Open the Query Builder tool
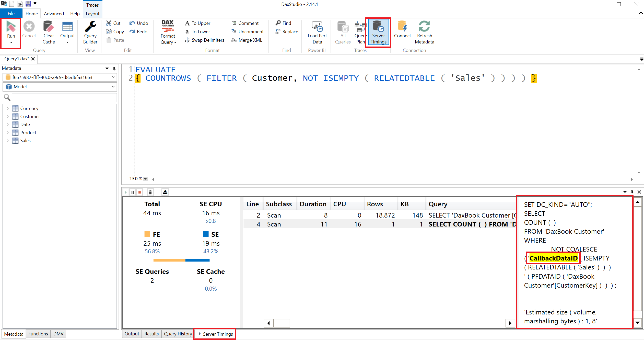The height and width of the screenshot is (340, 644). (x=90, y=32)
